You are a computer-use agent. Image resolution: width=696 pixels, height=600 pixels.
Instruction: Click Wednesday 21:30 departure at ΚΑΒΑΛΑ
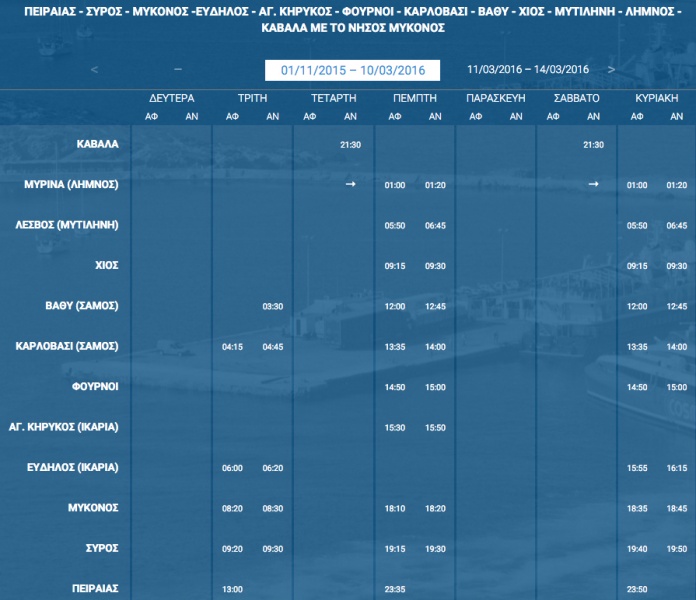tap(351, 145)
